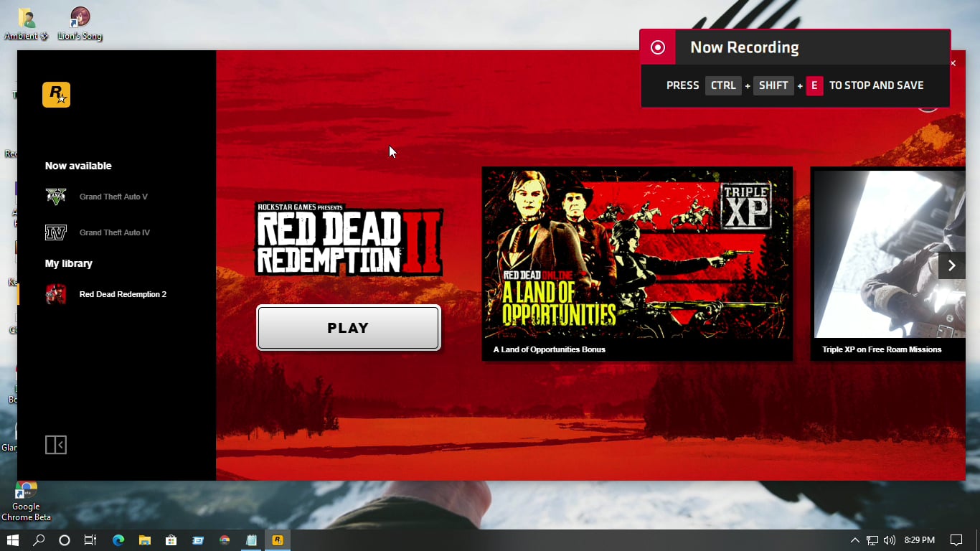Open Task View on the taskbar
Image resolution: width=980 pixels, height=551 pixels.
(x=90, y=540)
